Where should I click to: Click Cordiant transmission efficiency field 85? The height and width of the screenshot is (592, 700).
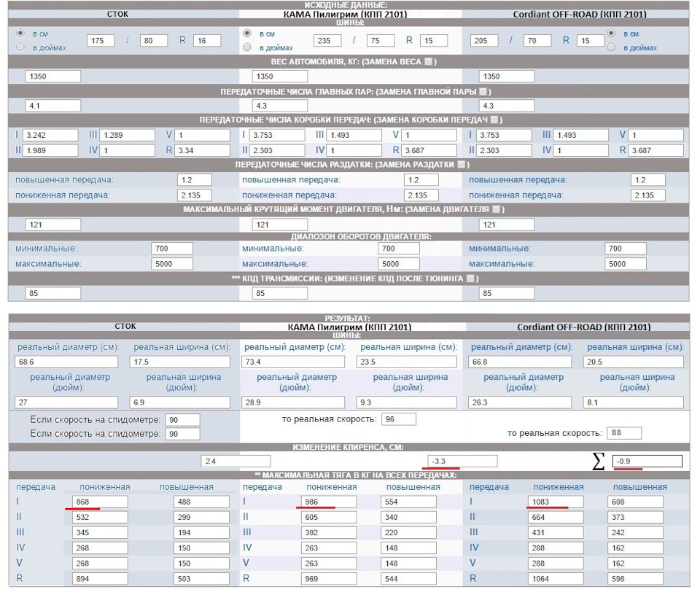click(507, 293)
